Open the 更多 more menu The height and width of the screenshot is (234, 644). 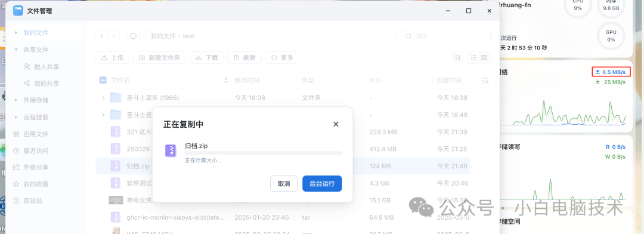[x=282, y=57]
